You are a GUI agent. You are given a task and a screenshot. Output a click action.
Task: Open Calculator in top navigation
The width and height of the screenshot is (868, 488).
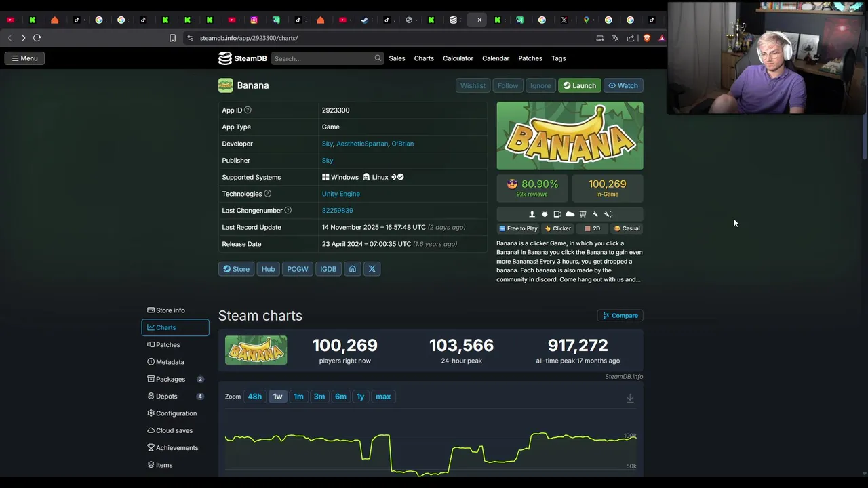pyautogui.click(x=458, y=58)
